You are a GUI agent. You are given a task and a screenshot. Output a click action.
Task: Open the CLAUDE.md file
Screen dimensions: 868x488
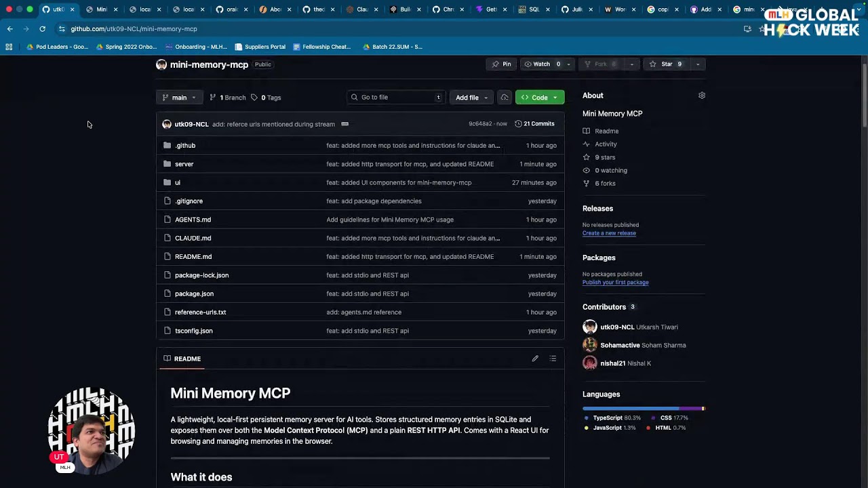[193, 239]
